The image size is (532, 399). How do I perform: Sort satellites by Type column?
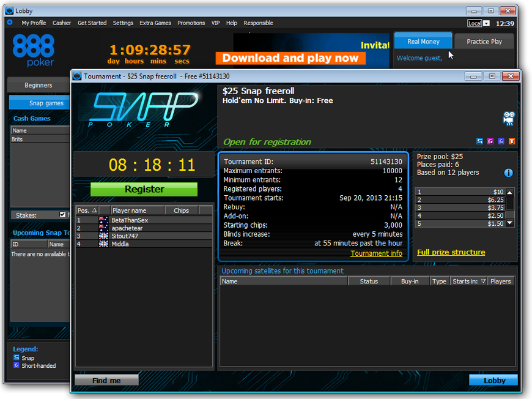[x=440, y=281]
